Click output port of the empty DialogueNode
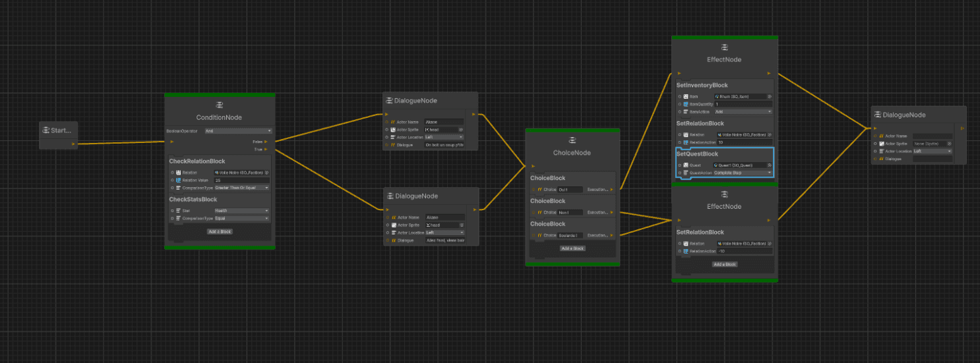 click(x=962, y=128)
